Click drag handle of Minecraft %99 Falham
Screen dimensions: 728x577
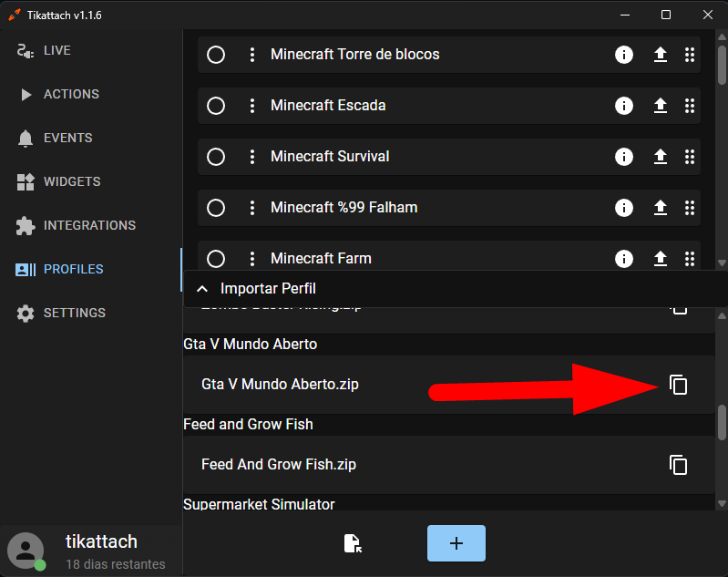pyautogui.click(x=690, y=208)
